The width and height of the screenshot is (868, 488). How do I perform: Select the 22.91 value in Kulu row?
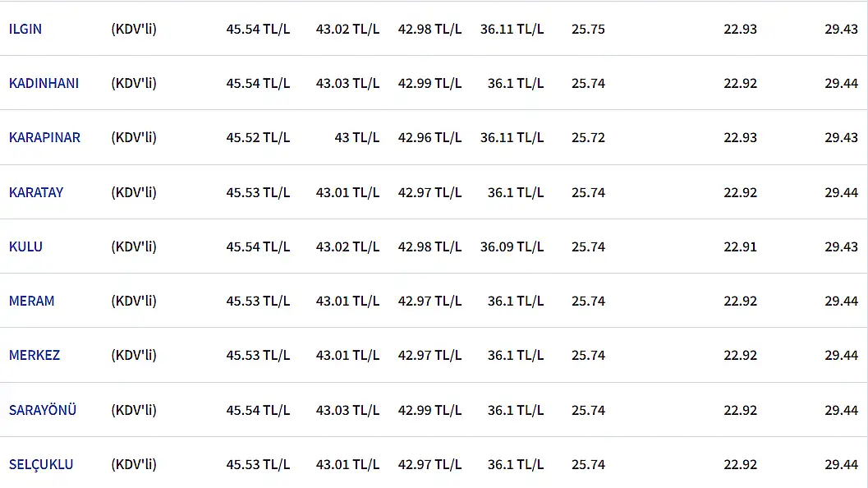click(x=740, y=246)
